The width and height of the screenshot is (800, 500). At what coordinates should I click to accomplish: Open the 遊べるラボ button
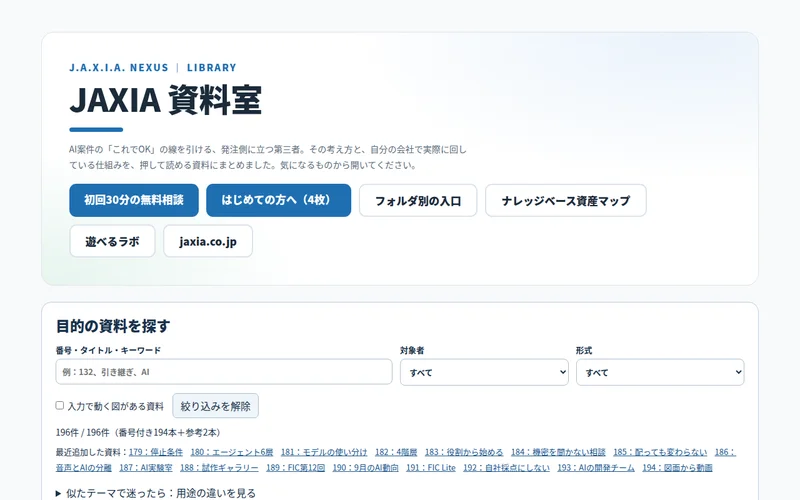click(x=112, y=241)
